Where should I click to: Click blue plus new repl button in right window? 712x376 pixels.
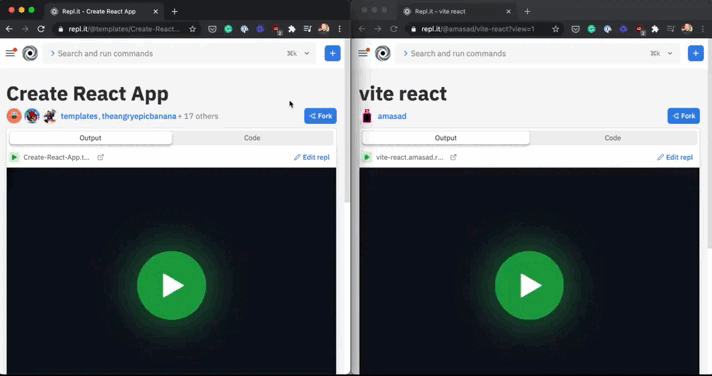(x=696, y=53)
